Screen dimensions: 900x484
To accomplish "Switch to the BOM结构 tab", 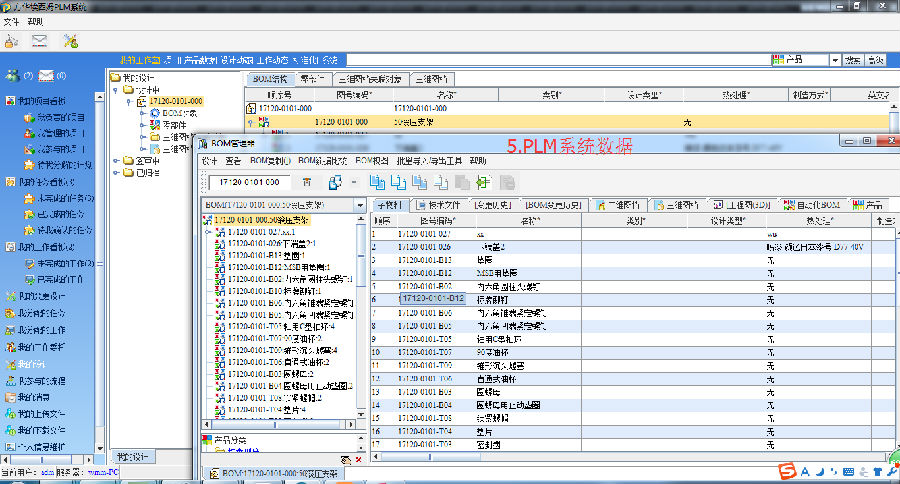I will click(x=268, y=78).
